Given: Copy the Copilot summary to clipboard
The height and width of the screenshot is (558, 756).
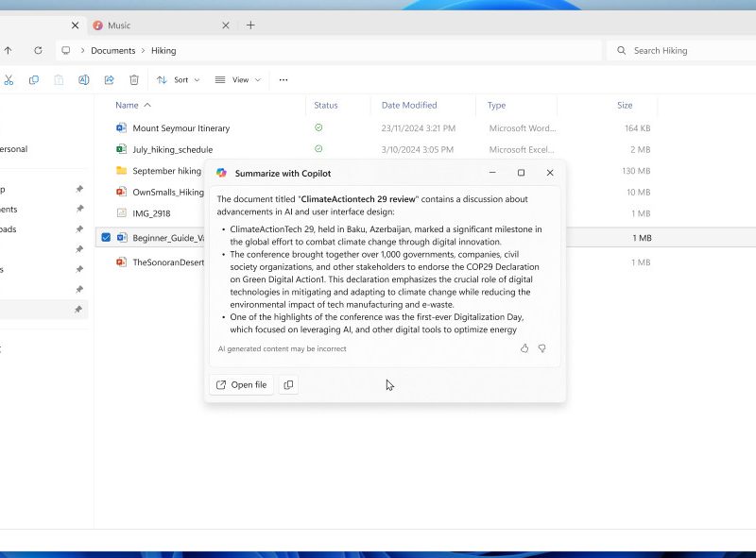Looking at the screenshot, I should pyautogui.click(x=288, y=385).
